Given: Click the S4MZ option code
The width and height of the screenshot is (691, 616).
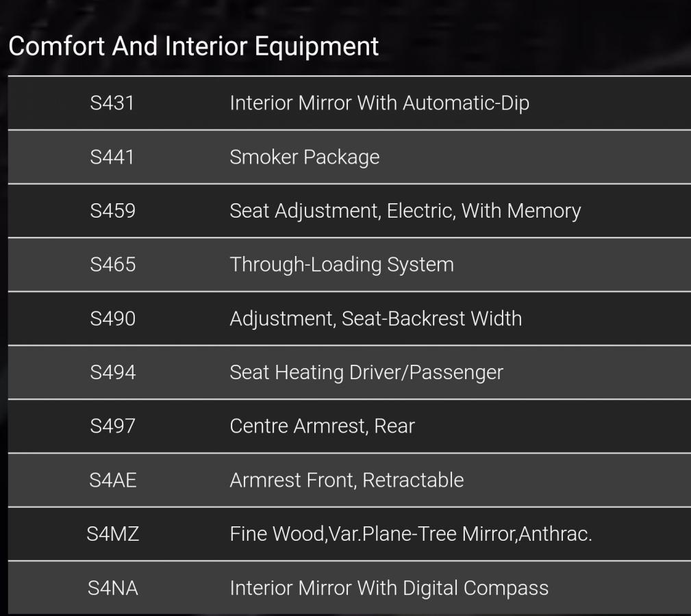Looking at the screenshot, I should pyautogui.click(x=112, y=534).
